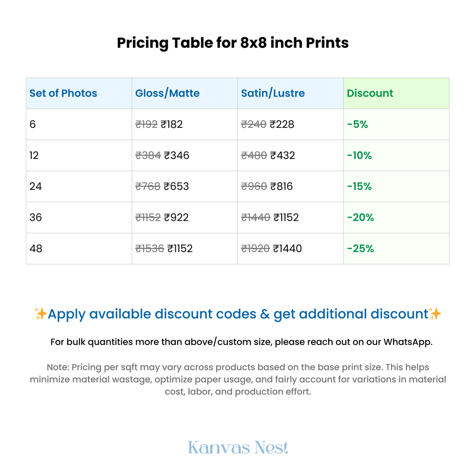Click "Apply available discount codes" text
476x476 pixels.
pyautogui.click(x=152, y=314)
